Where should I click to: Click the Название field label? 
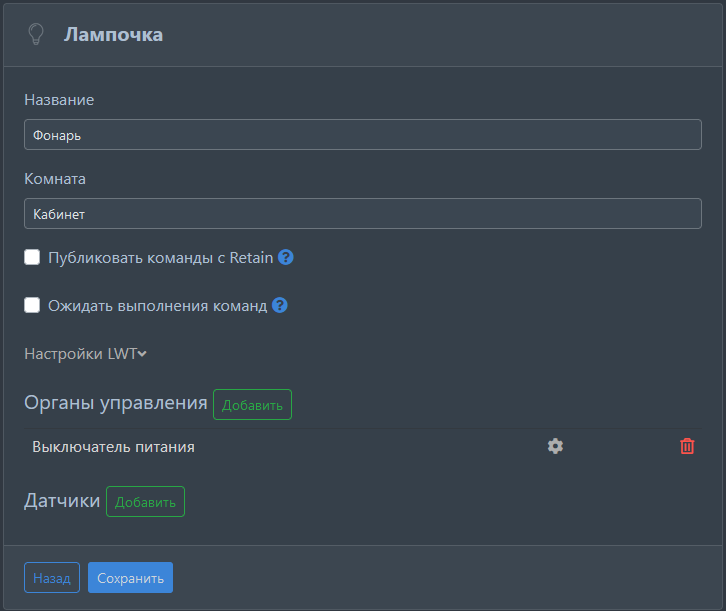(59, 100)
